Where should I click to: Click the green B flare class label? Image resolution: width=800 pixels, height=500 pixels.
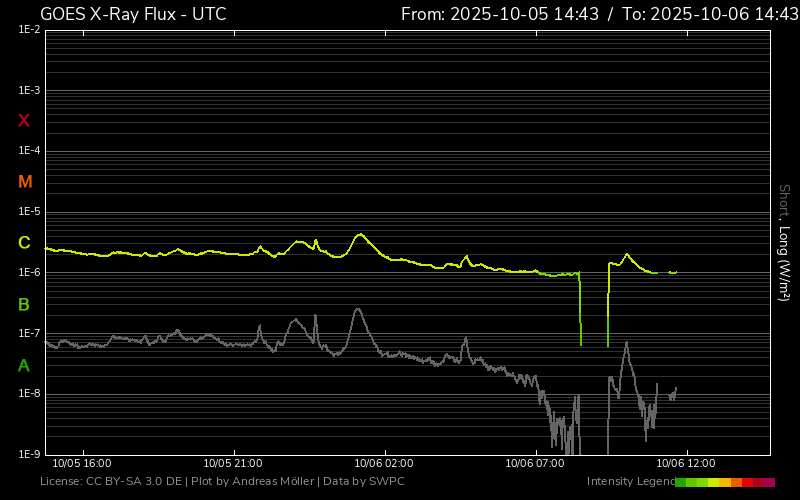(x=24, y=305)
